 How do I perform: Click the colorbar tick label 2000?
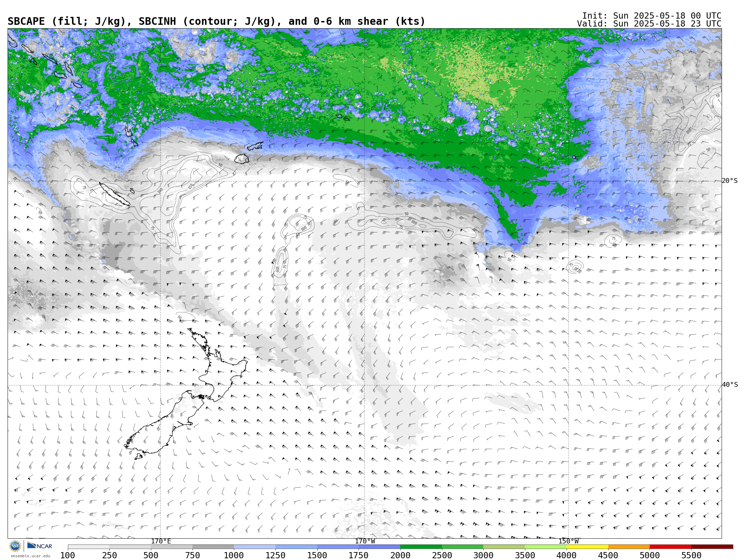400,555
